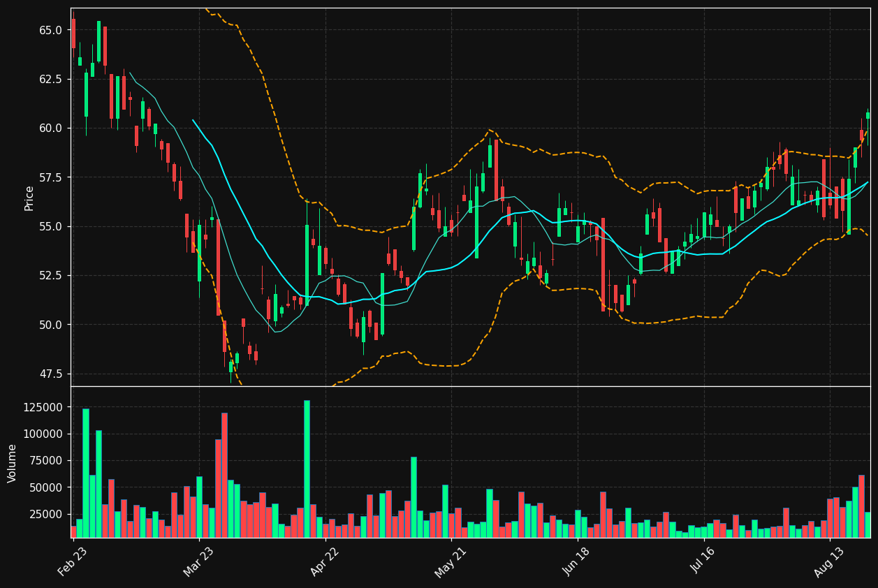Click the 50000 volume axis tick
Viewport: 878px width, 588px height.
click(46, 487)
